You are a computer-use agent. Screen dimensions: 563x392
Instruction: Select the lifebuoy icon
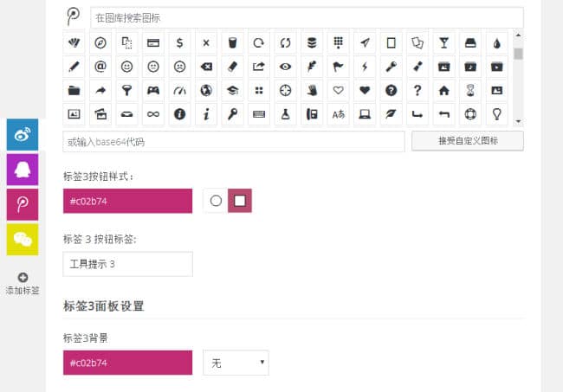tap(470, 114)
